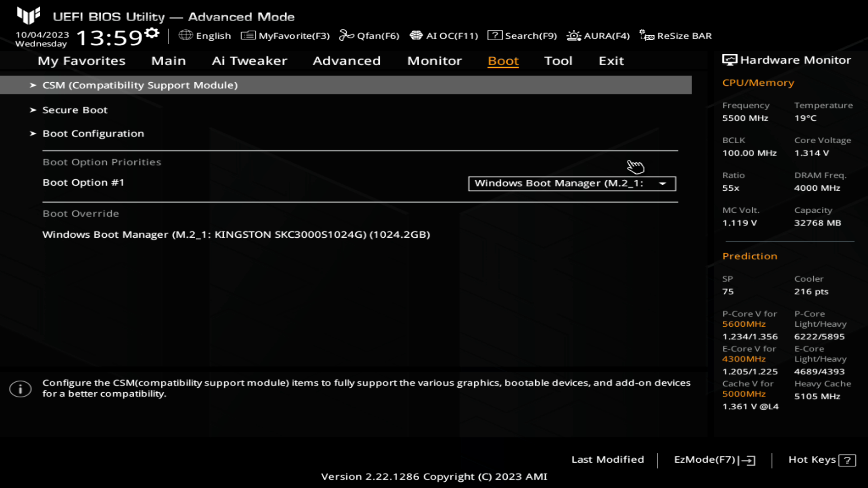Go to the Monitor tab

(434, 61)
